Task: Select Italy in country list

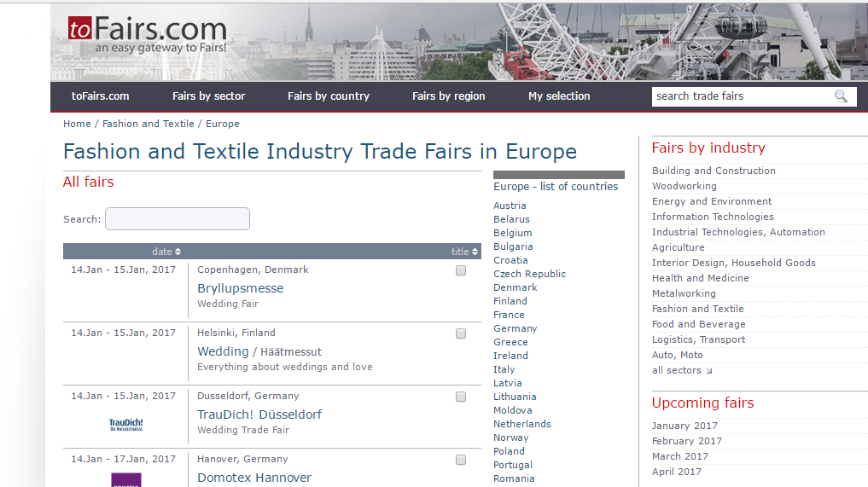Action: click(504, 369)
